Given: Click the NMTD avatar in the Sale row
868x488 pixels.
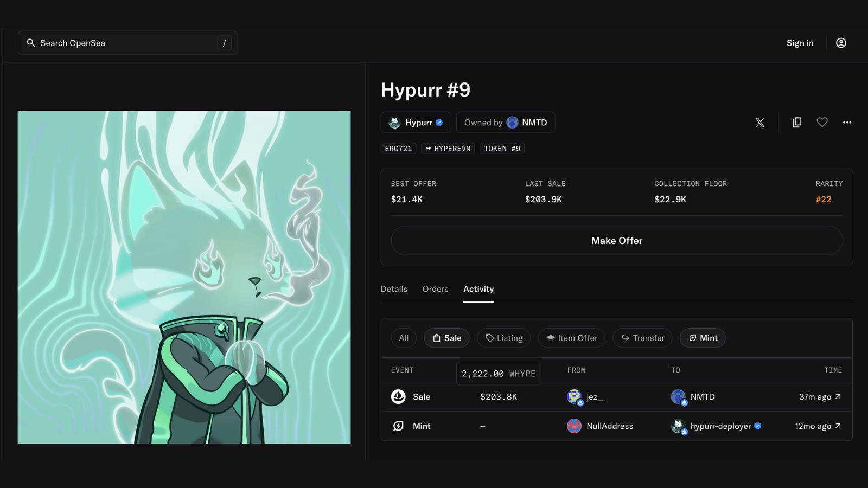Looking at the screenshot, I should (x=678, y=397).
